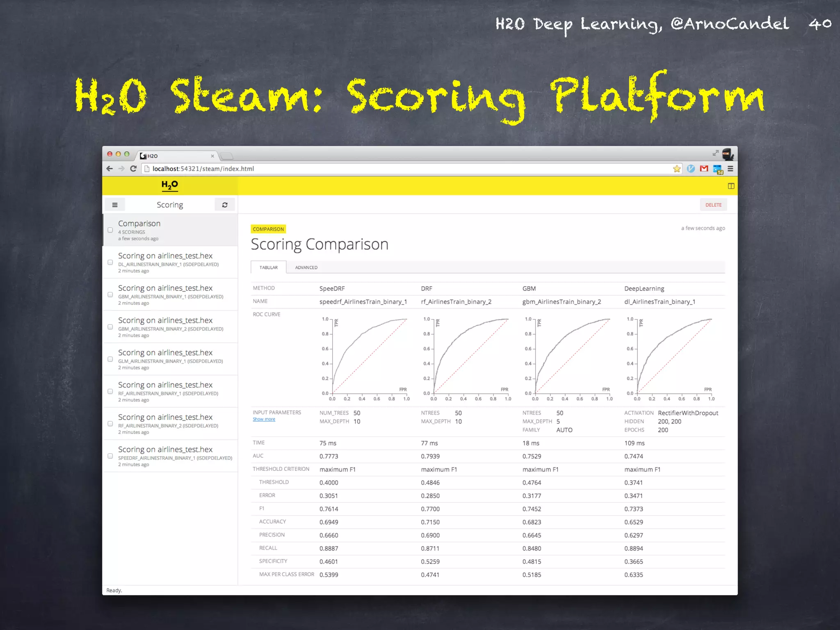Click the COMPARISON yellow label
The image size is (840, 630).
click(268, 229)
